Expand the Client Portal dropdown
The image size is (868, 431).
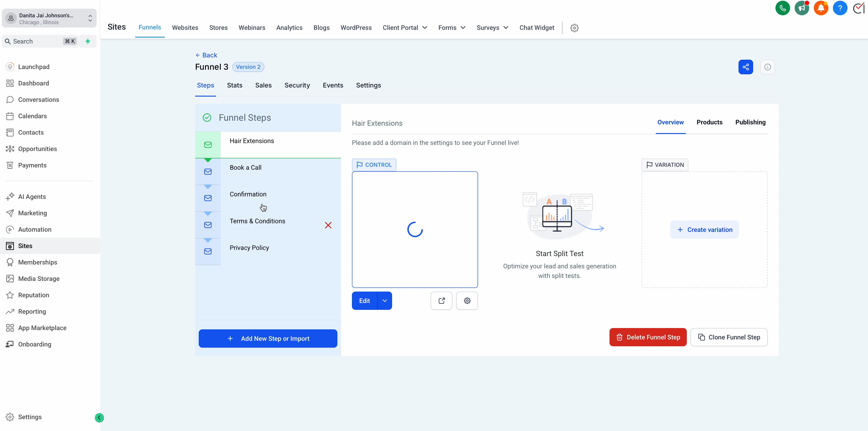tap(405, 28)
